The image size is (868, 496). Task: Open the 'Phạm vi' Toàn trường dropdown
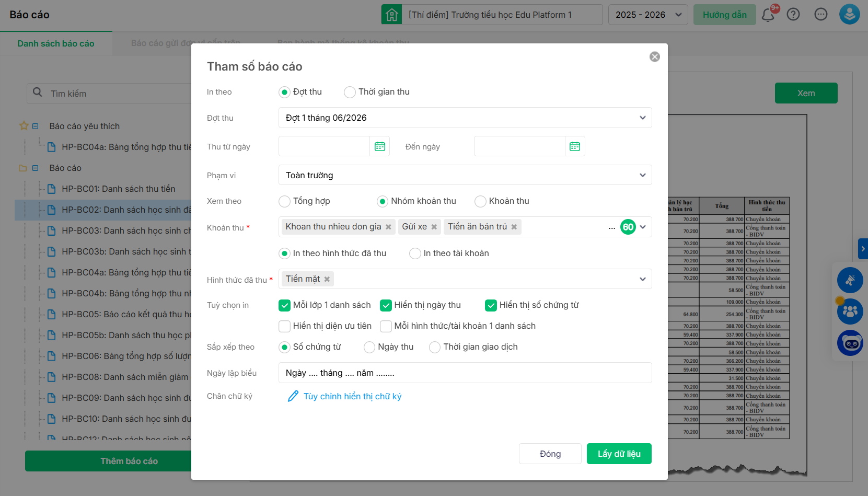pos(465,175)
